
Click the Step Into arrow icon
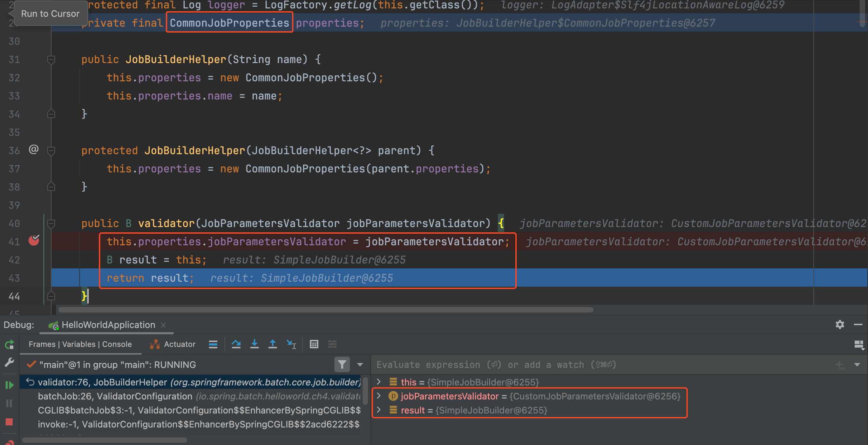[255, 344]
